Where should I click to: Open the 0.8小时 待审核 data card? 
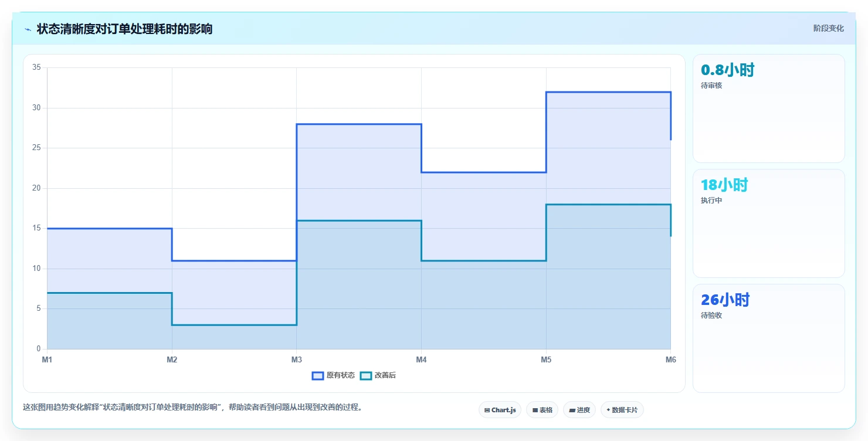768,108
